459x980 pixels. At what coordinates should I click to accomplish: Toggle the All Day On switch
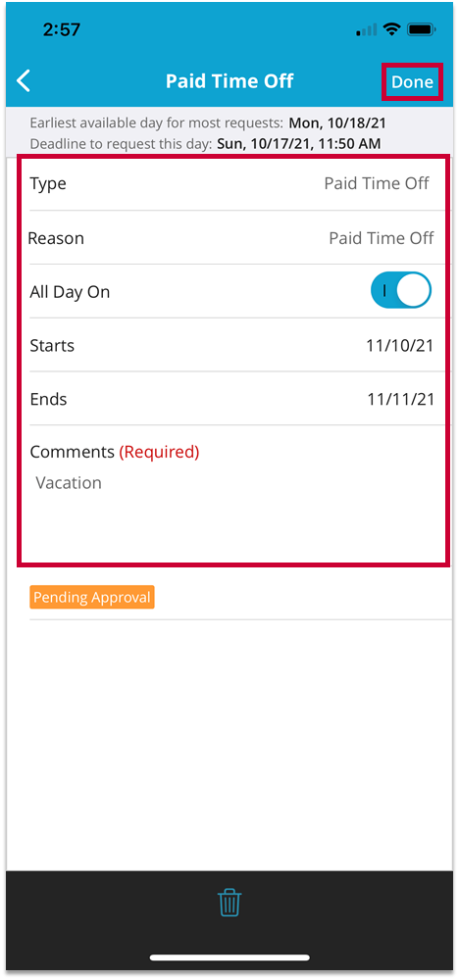click(x=401, y=291)
